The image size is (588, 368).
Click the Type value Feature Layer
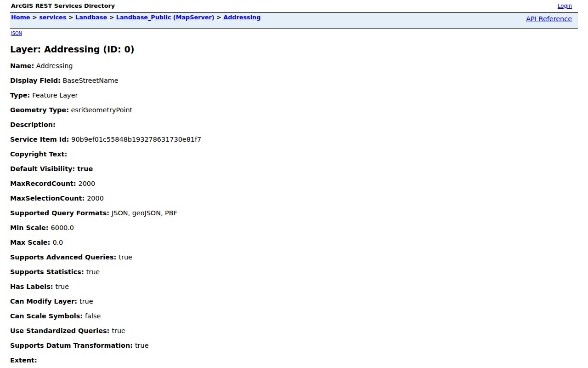55,95
